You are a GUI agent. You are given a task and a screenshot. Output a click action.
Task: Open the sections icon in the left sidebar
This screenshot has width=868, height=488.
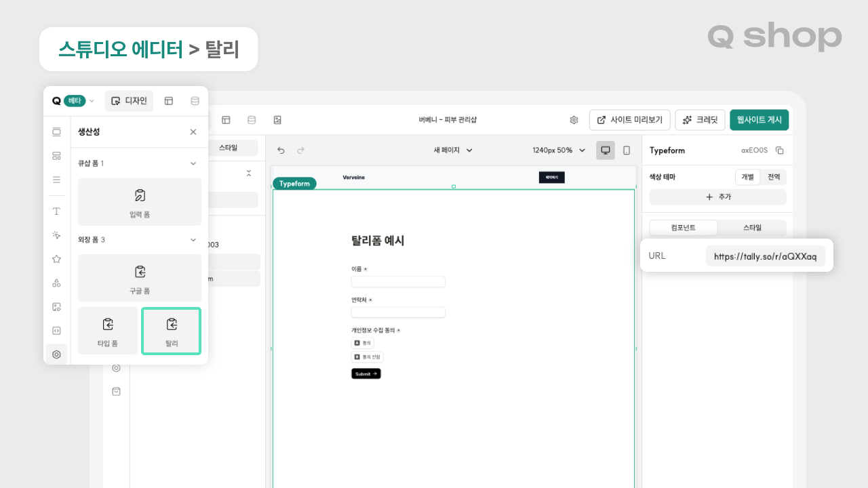click(x=56, y=131)
